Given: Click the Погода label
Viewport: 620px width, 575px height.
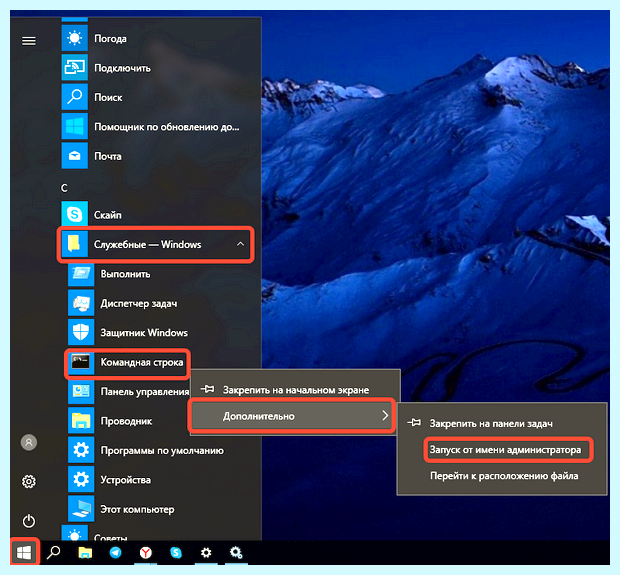Looking at the screenshot, I should tap(110, 39).
